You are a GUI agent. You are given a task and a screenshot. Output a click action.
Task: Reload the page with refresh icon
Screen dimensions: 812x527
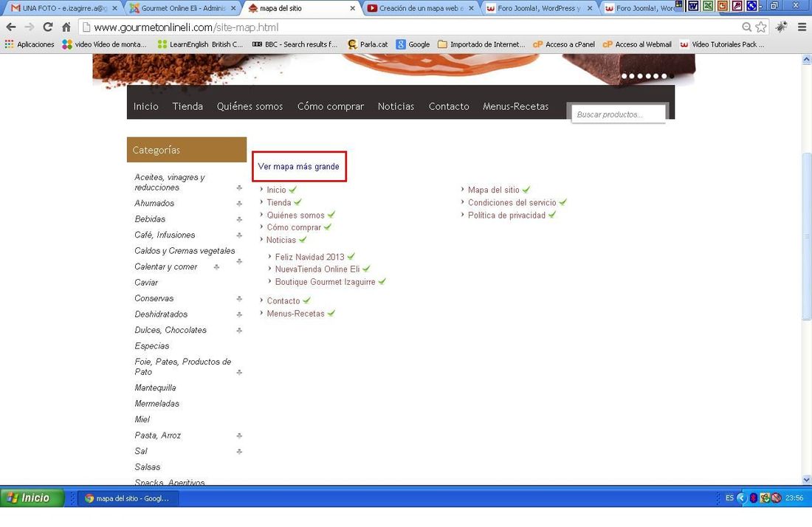tap(48, 27)
